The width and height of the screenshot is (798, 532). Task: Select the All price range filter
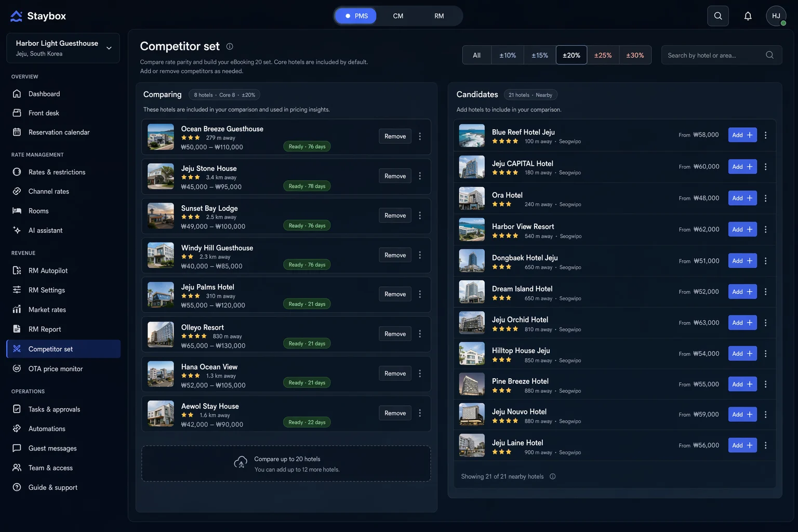pyautogui.click(x=477, y=55)
